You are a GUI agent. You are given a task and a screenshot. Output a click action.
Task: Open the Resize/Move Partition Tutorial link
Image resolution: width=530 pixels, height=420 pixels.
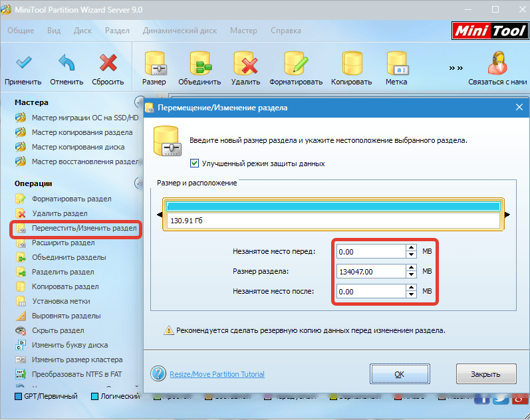point(217,374)
